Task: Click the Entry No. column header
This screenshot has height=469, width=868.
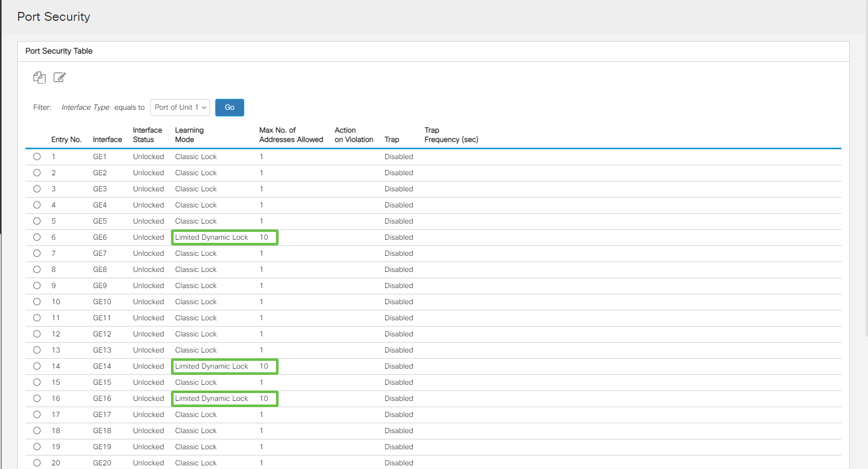Action: [x=66, y=139]
